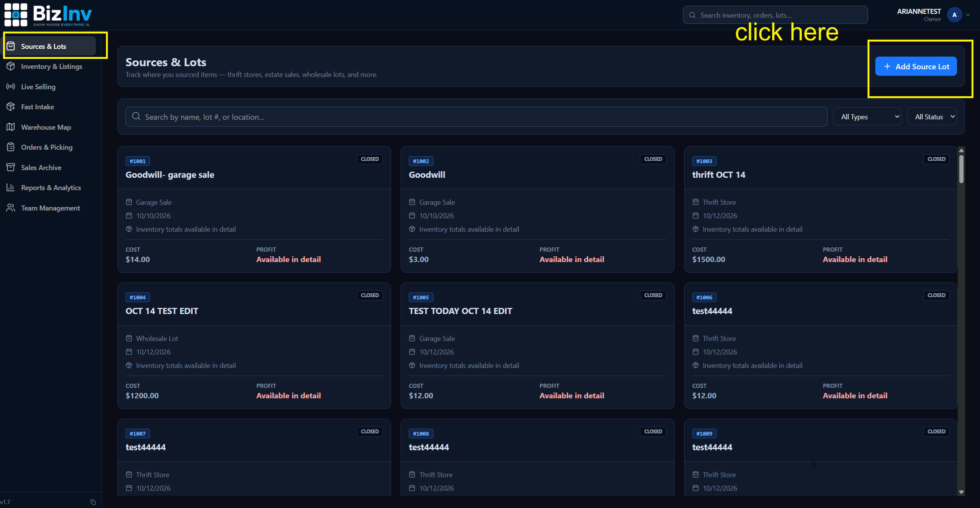The height and width of the screenshot is (508, 980).
Task: Click the lot list vertical scrollbar thumb
Action: click(x=962, y=169)
